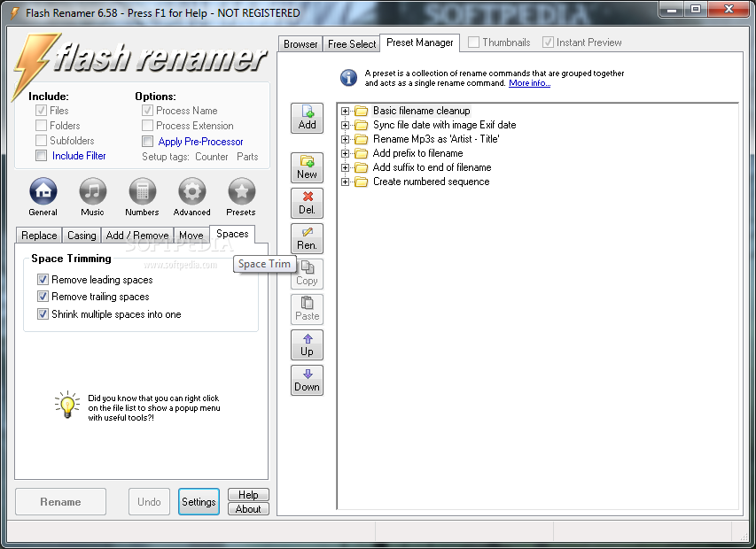
Task: Select 'Basic filename cleanup' preset text
Action: coord(421,111)
